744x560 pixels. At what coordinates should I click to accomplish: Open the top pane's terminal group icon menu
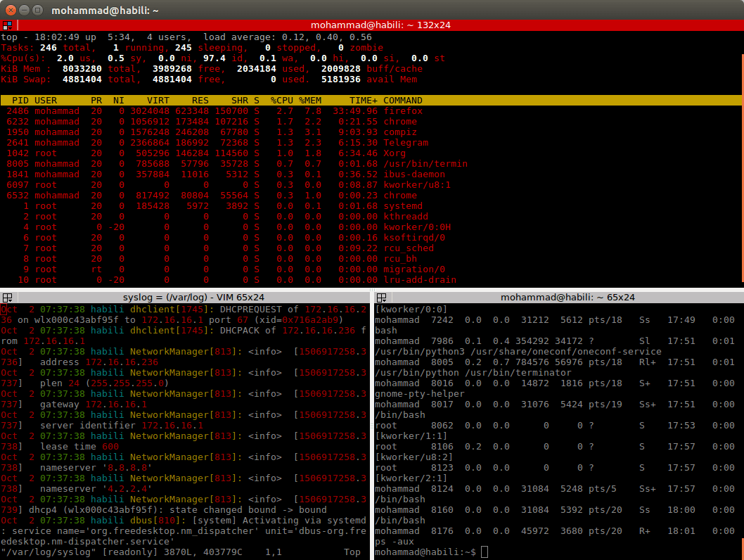pos(6,25)
